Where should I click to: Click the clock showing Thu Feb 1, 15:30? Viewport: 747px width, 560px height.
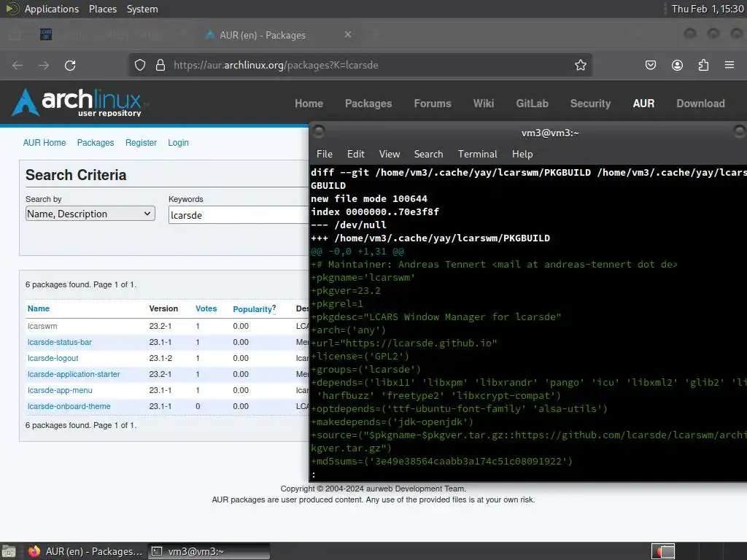(708, 9)
